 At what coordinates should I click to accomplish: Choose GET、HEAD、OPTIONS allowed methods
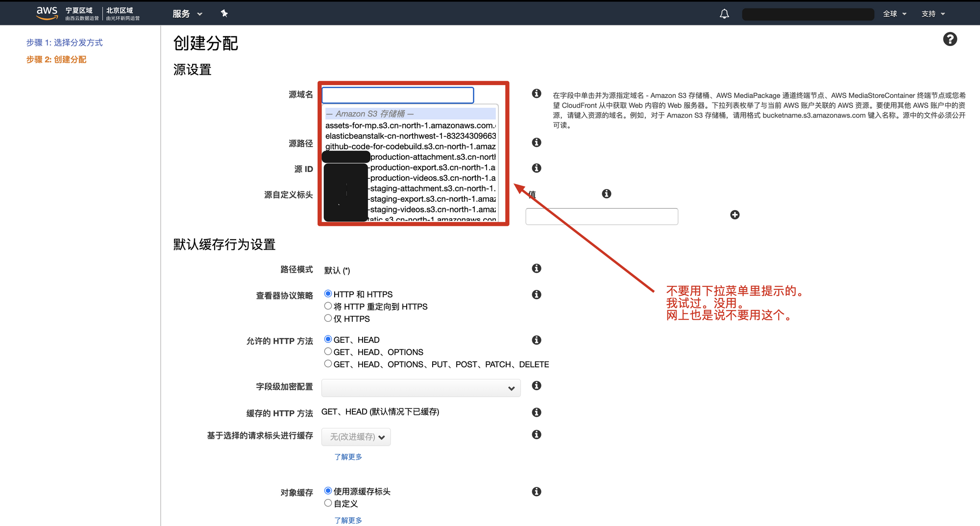click(x=328, y=352)
